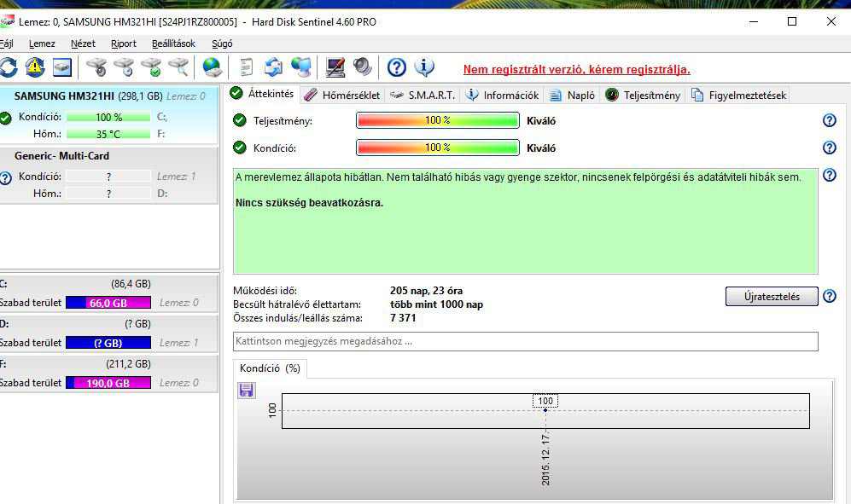Click the comment field Kattintson megjegyzés megadásához
851x504 pixels.
coord(525,341)
